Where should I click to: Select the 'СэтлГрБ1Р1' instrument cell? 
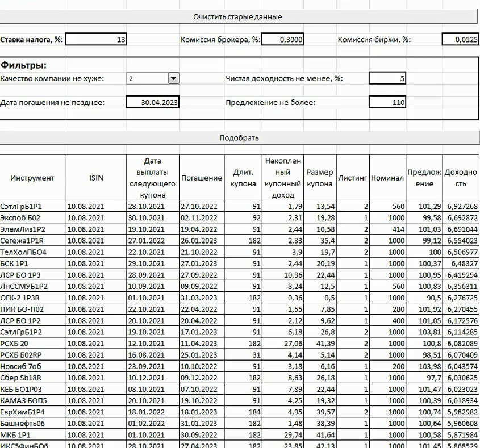tap(33, 206)
